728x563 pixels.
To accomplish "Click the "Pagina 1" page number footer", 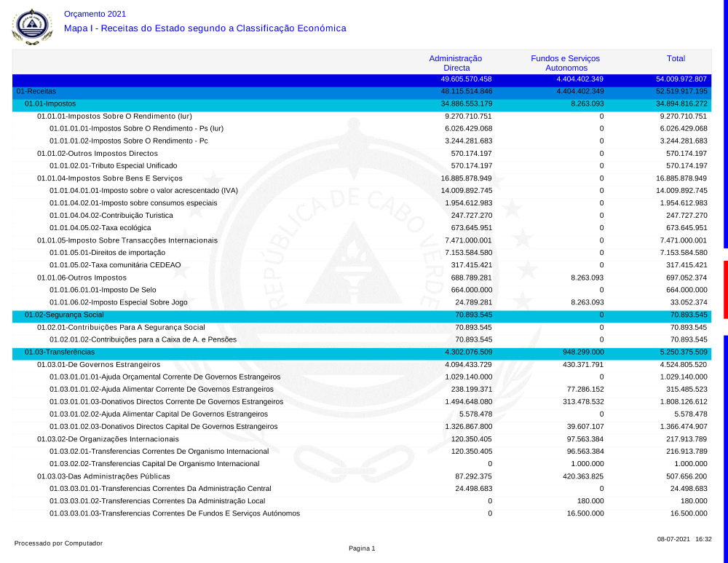I will 362,548.
